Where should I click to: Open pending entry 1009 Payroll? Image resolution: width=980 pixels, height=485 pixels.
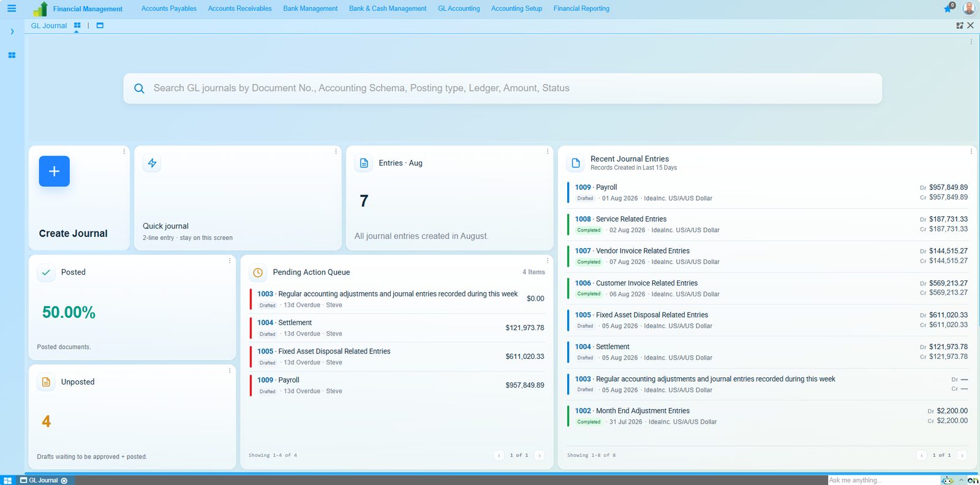(398, 385)
